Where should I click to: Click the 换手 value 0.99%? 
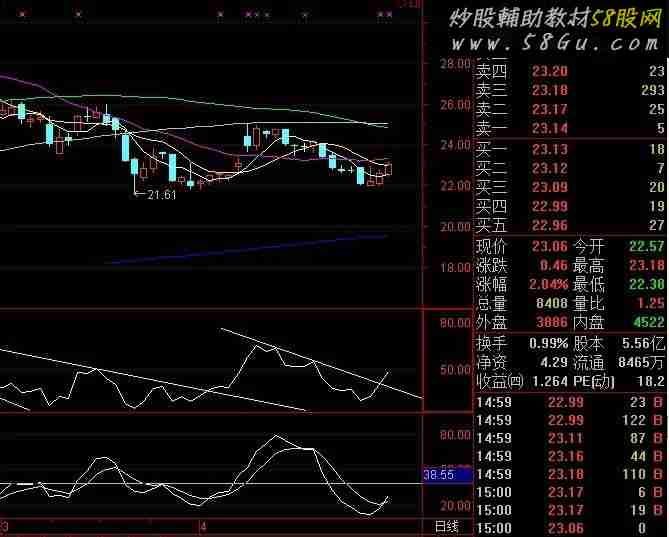(549, 343)
